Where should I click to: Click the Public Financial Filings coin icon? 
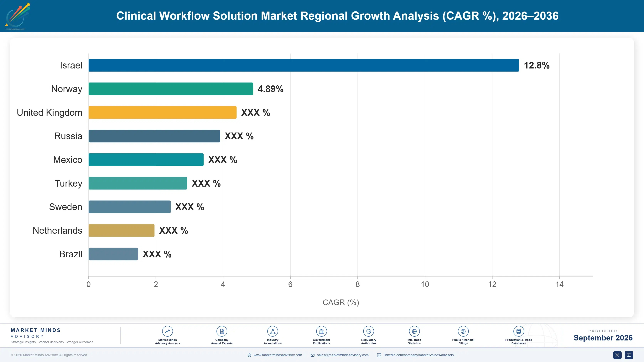point(463,331)
